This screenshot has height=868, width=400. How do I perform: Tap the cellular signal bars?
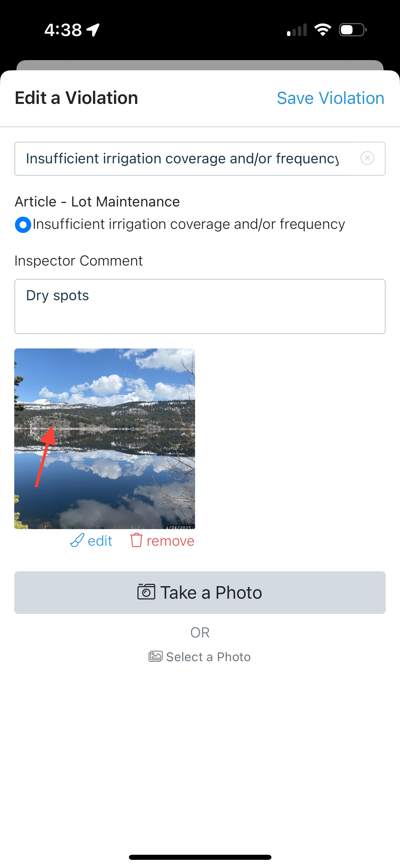pos(297,30)
